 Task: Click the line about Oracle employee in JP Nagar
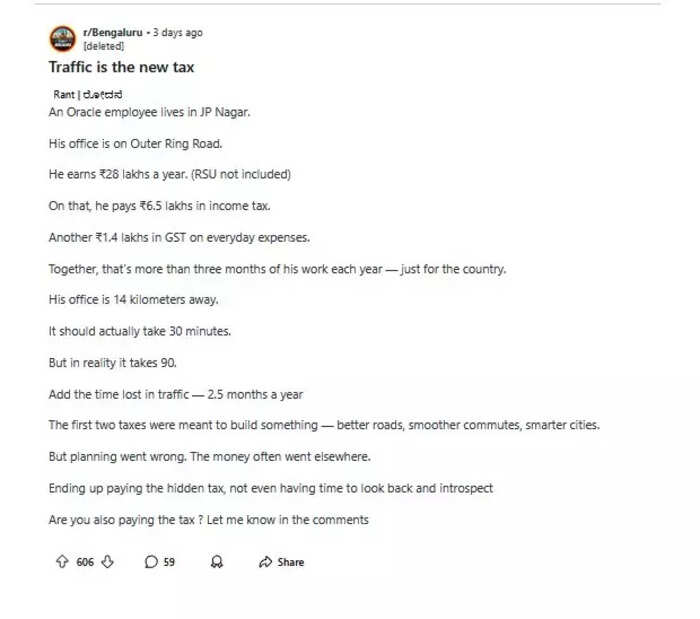point(149,112)
